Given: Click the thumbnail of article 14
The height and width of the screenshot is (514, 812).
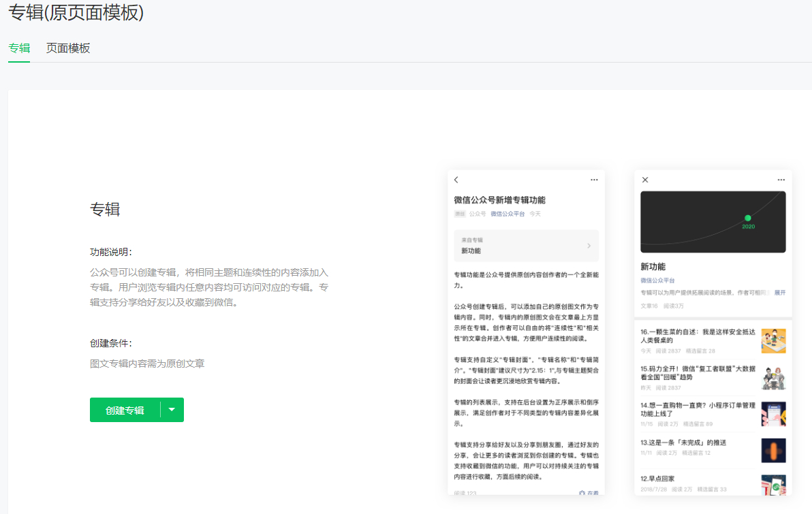Looking at the screenshot, I should click(x=774, y=414).
